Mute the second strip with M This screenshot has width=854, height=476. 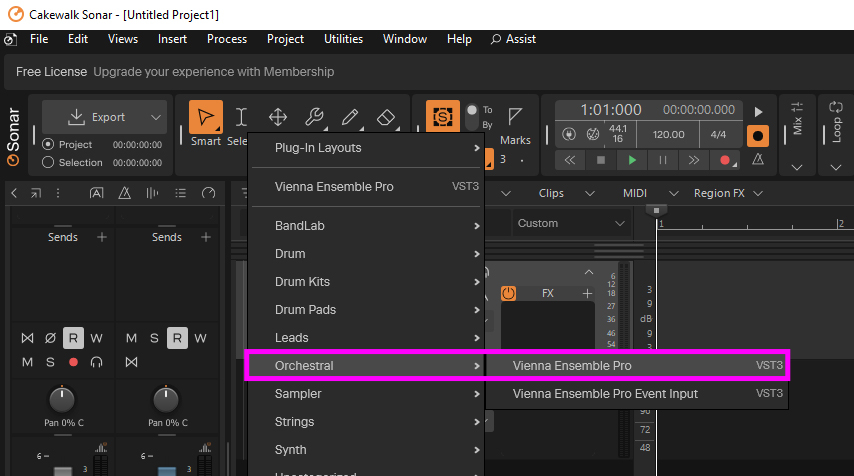coord(131,338)
